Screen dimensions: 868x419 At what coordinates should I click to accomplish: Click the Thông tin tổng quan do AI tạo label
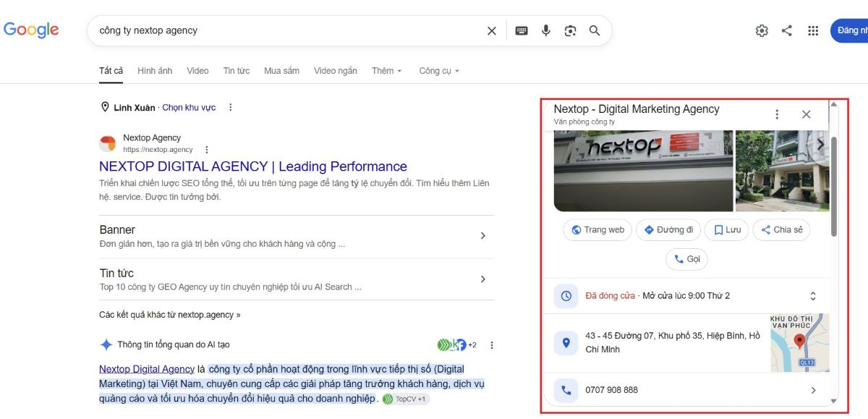point(174,345)
